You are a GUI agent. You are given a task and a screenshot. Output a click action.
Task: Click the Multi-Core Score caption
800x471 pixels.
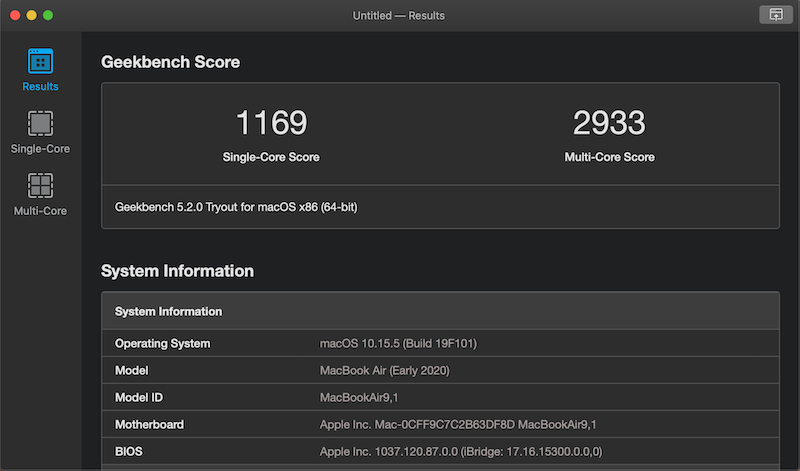point(609,157)
